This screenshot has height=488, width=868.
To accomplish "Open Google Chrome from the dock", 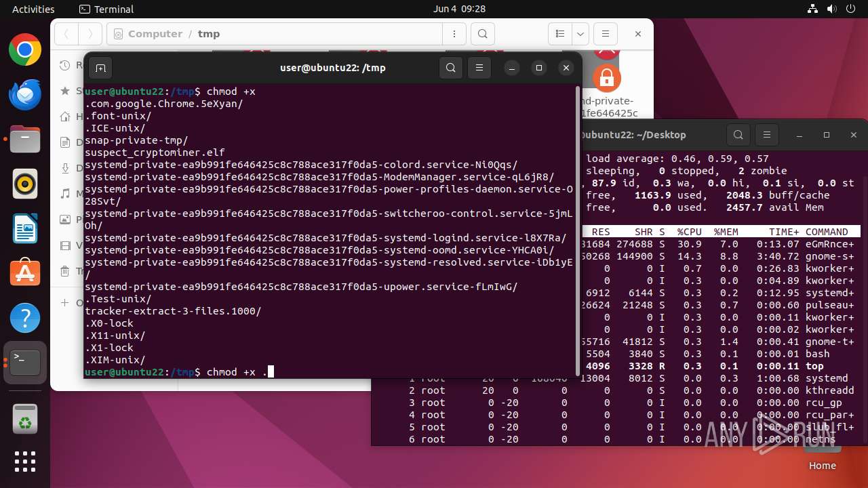I will (25, 50).
